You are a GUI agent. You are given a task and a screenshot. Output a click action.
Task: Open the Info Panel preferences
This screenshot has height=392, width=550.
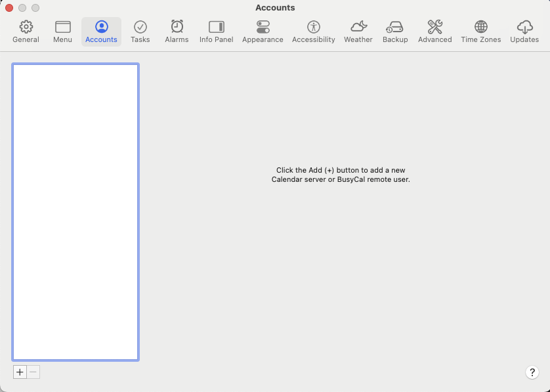coord(216,32)
